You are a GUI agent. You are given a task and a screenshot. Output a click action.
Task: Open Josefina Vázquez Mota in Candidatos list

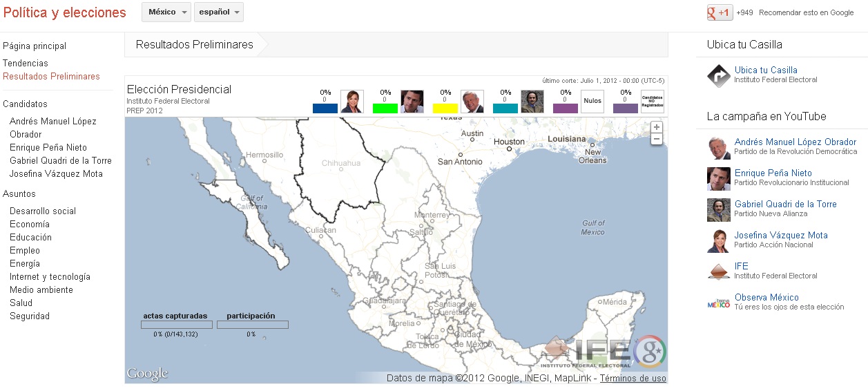pyautogui.click(x=56, y=174)
